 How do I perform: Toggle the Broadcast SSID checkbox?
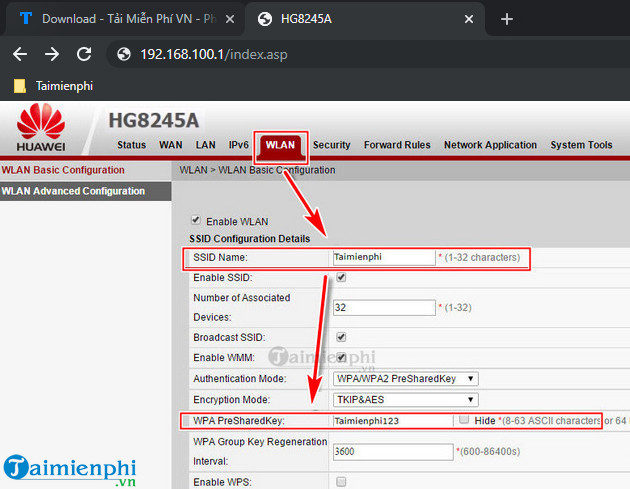(x=341, y=337)
